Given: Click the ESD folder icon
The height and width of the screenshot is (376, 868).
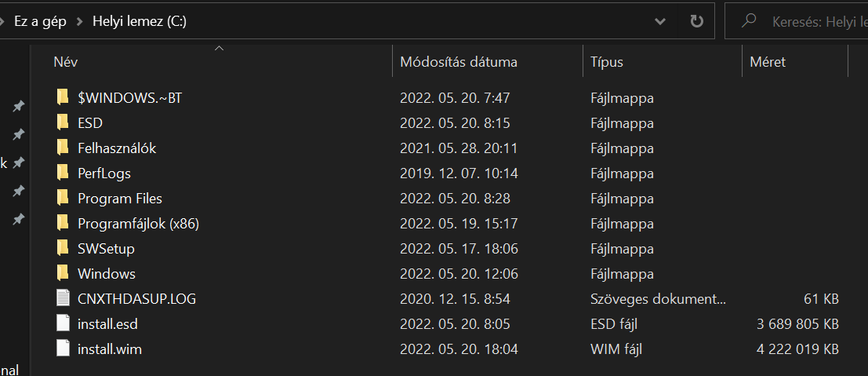Looking at the screenshot, I should [x=63, y=122].
